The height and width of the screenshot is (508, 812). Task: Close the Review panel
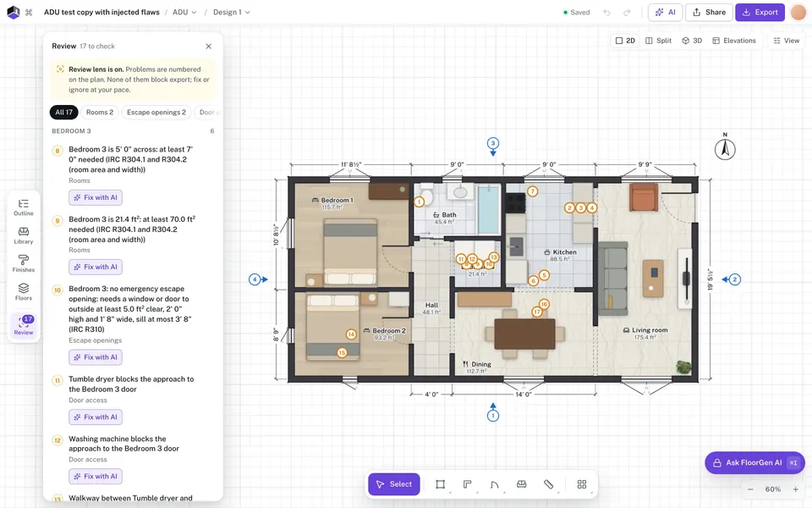tap(209, 46)
